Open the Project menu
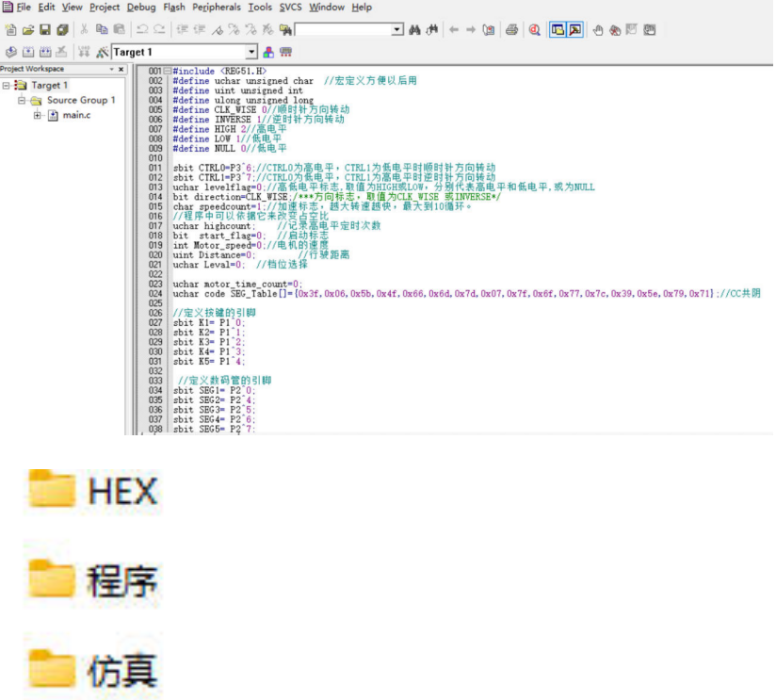Image resolution: width=776 pixels, height=700 pixels. (105, 7)
